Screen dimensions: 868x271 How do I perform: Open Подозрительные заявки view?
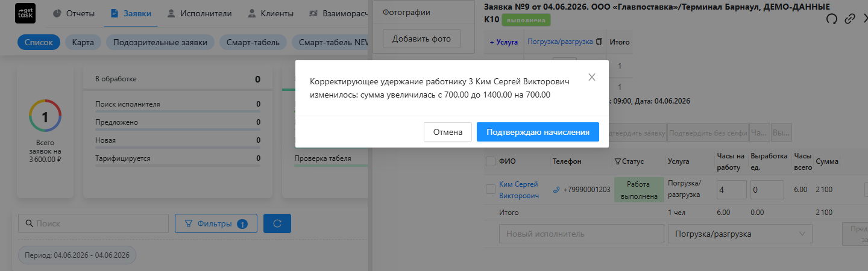pyautogui.click(x=160, y=42)
